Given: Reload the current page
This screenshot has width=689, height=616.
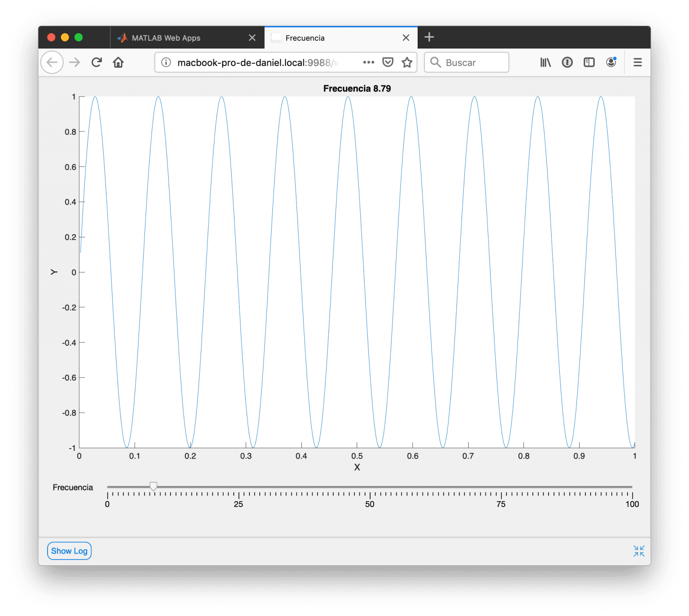Looking at the screenshot, I should tap(96, 62).
